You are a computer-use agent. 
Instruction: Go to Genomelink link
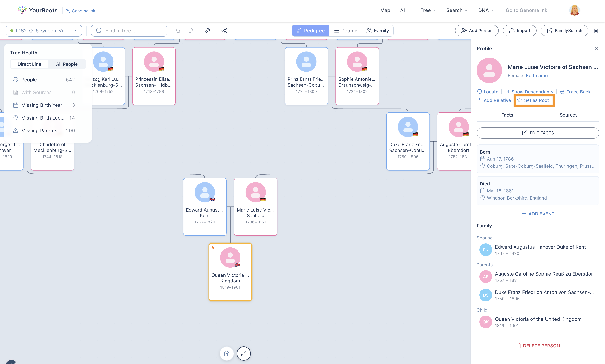pyautogui.click(x=526, y=10)
